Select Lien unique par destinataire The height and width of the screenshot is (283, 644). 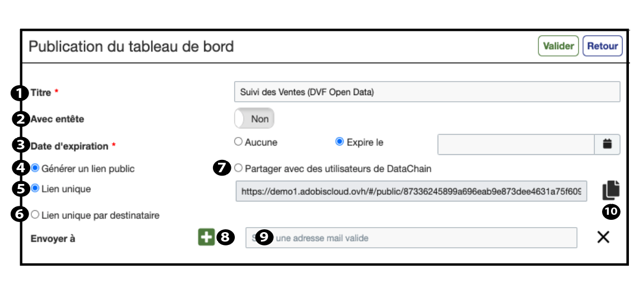pos(36,215)
